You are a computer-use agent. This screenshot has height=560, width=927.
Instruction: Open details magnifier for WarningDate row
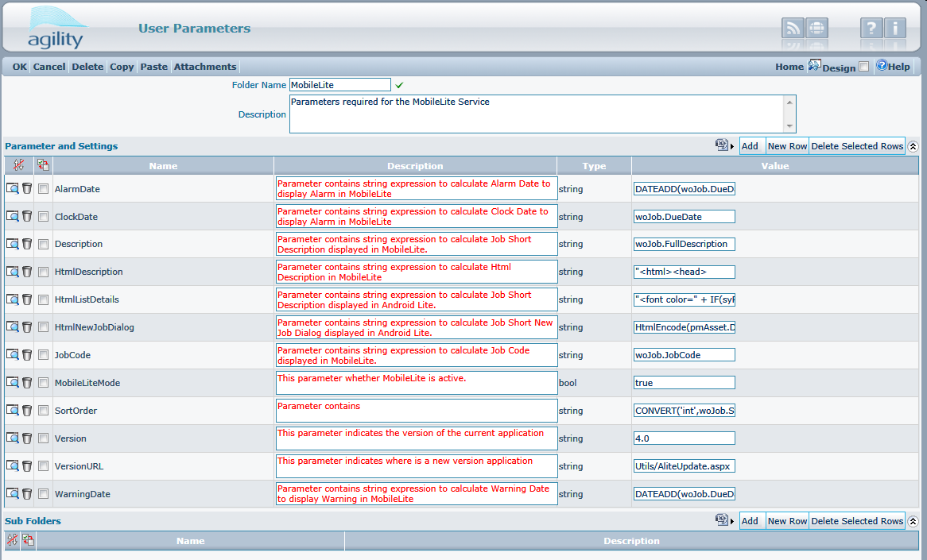(13, 494)
